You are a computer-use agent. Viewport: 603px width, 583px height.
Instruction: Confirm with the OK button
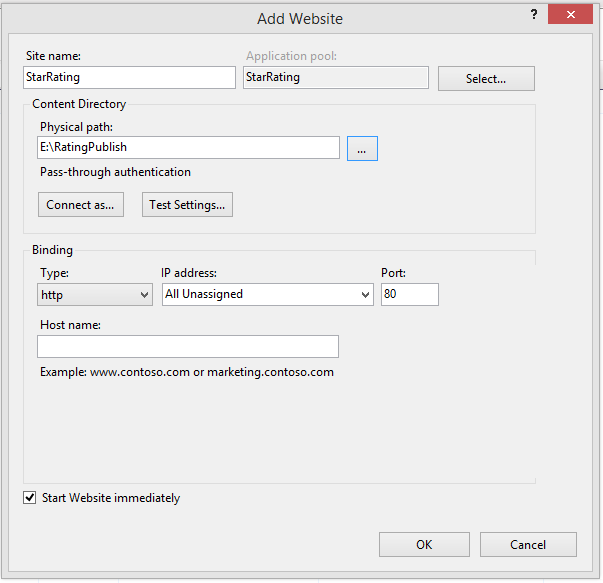coord(424,545)
